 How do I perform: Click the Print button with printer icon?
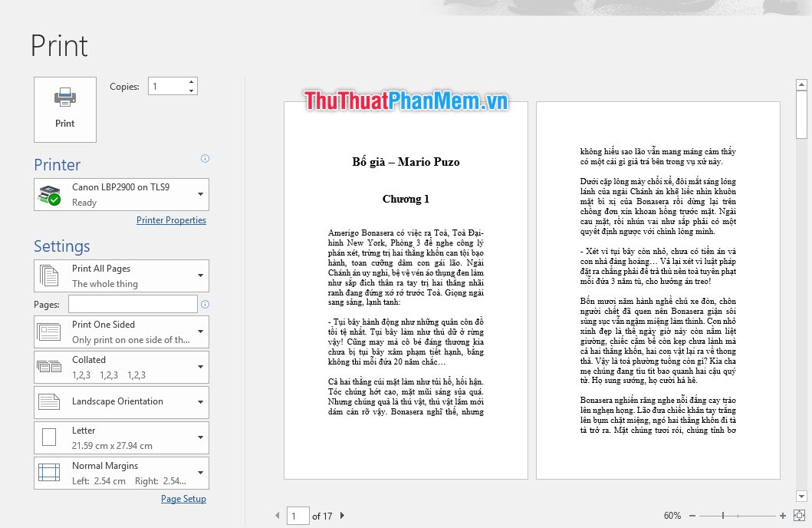tap(64, 109)
